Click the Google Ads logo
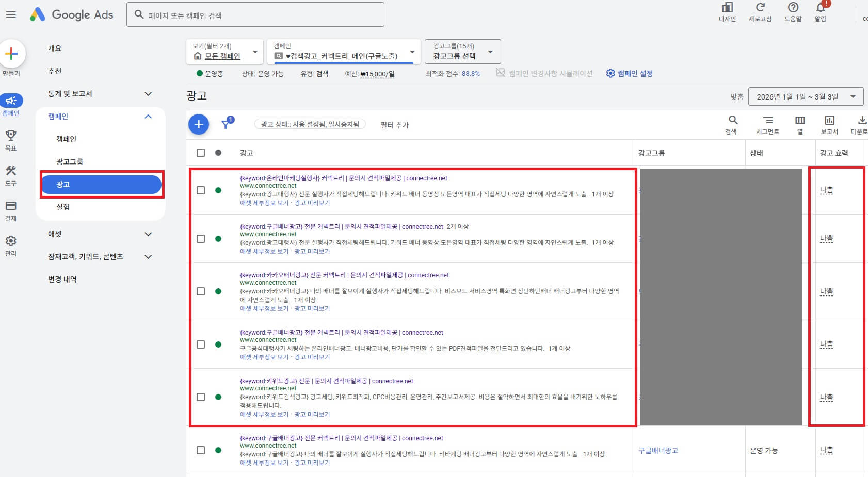The width and height of the screenshot is (868, 477). pos(71,14)
